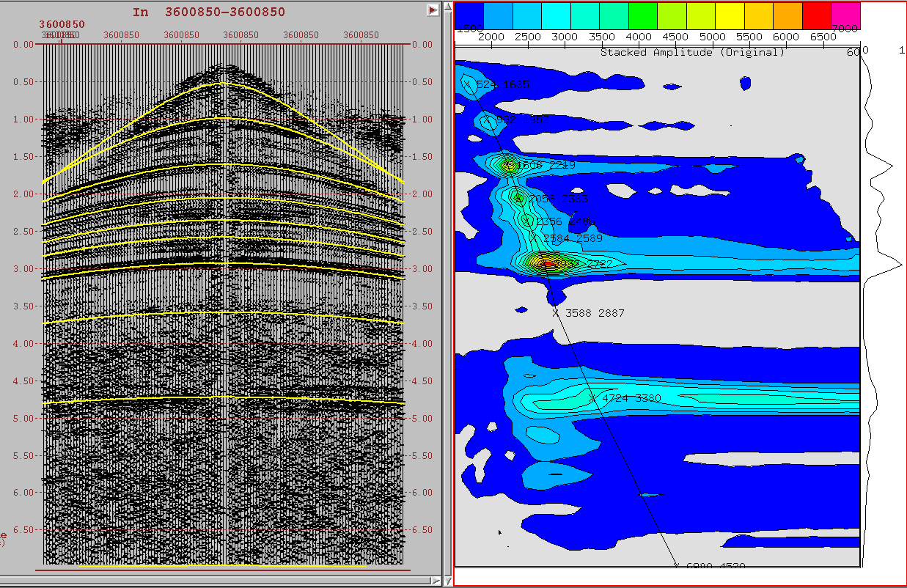Click the bold 3600850 trace header label
The height and width of the screenshot is (588, 907).
(x=62, y=24)
